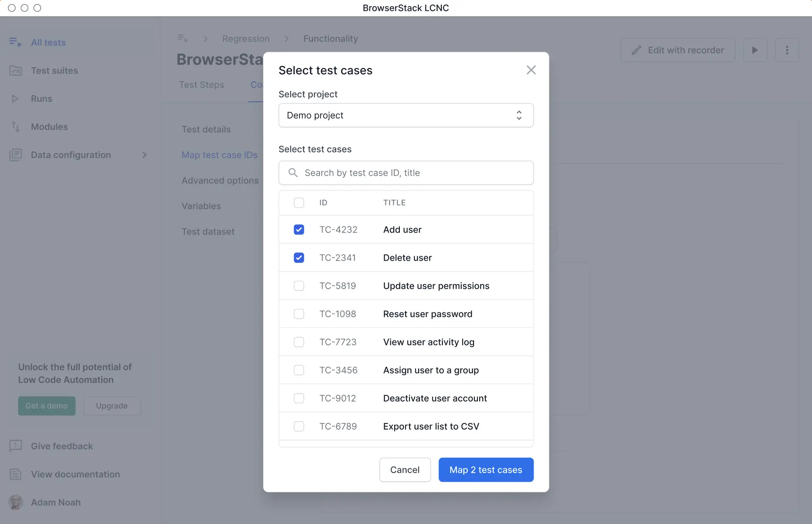Click the Give feedback icon

(x=15, y=446)
